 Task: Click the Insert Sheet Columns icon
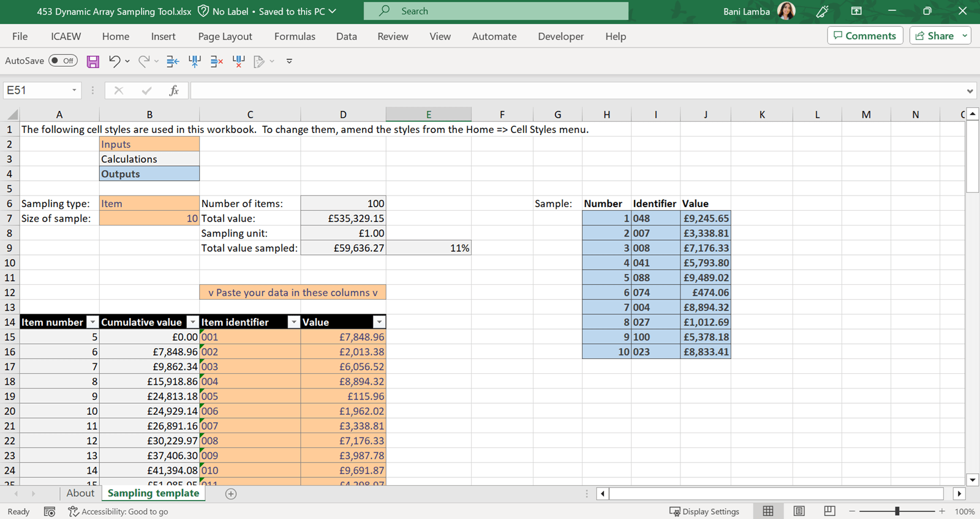click(195, 61)
